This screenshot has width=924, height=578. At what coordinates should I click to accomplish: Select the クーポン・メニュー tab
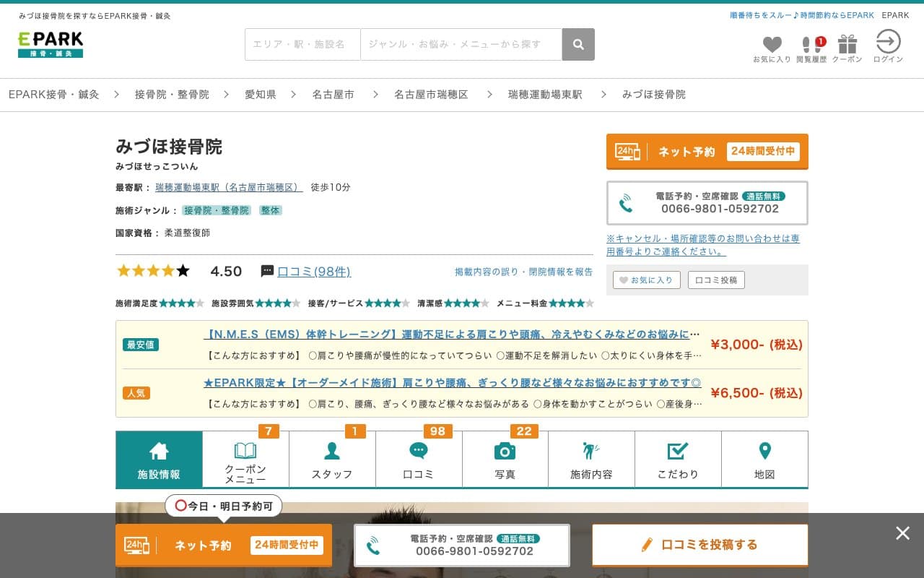245,459
